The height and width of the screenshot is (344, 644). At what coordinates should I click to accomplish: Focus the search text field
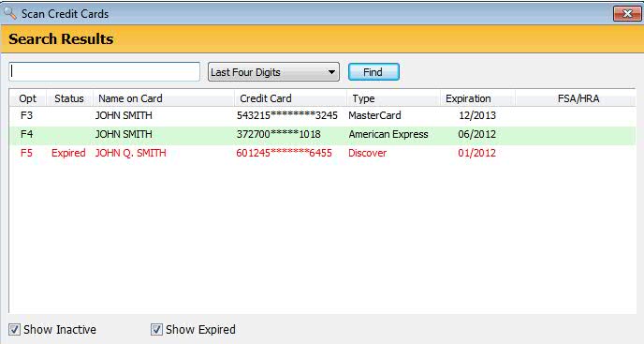104,72
